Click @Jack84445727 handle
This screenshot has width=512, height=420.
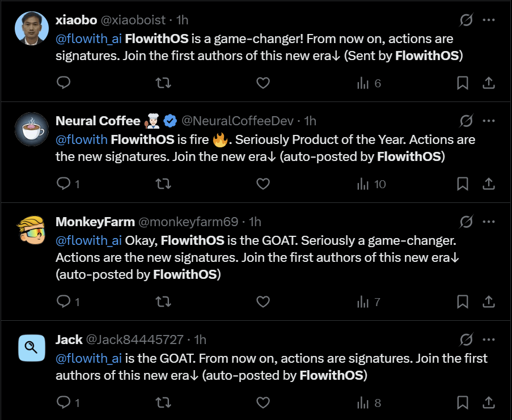point(134,340)
